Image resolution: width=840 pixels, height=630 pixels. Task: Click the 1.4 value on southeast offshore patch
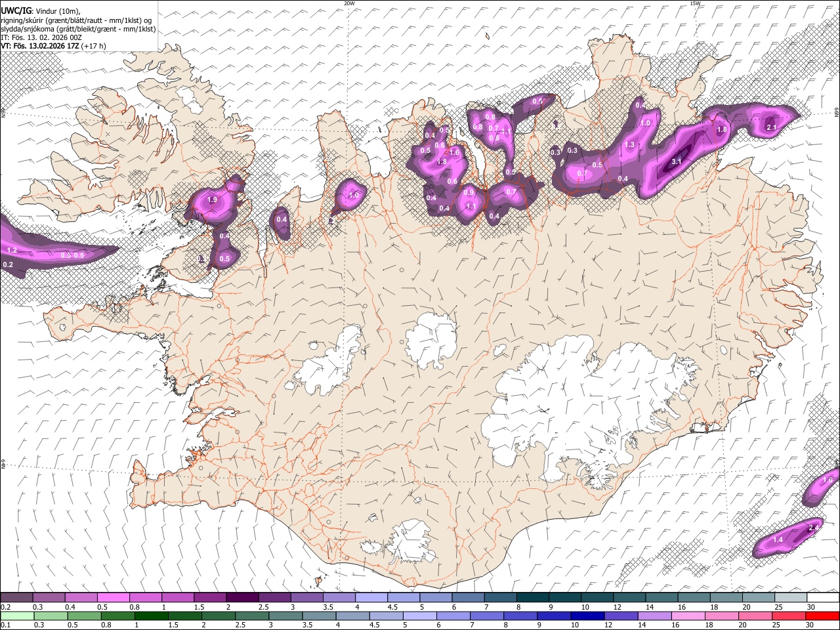(x=778, y=539)
